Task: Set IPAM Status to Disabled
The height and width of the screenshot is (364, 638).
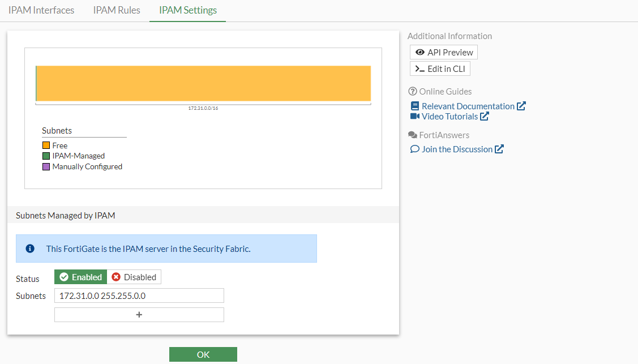Action: pyautogui.click(x=134, y=277)
